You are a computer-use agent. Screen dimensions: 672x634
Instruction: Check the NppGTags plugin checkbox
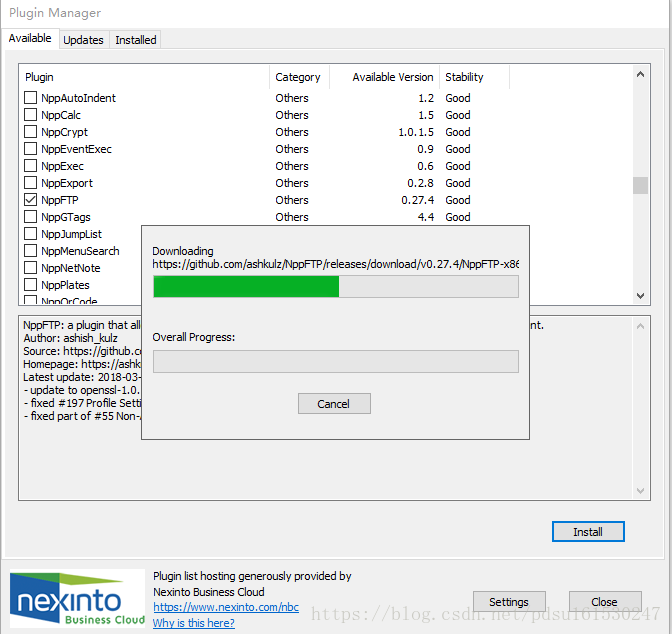(30, 217)
